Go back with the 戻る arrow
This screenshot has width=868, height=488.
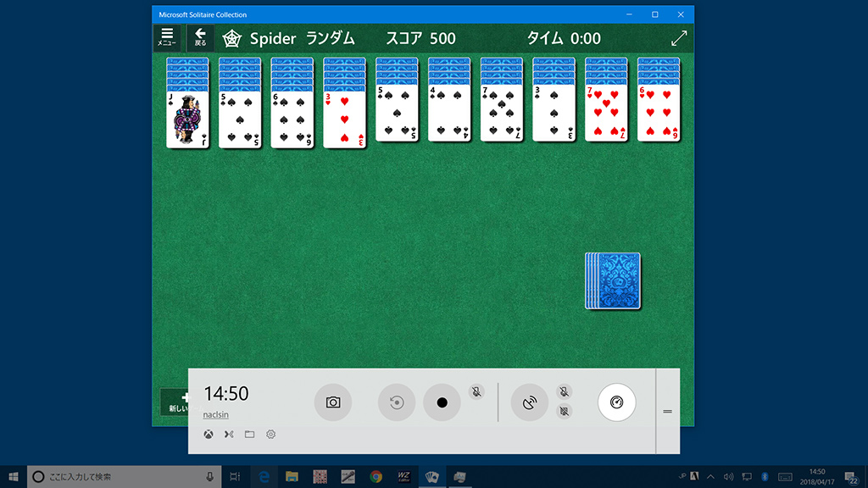point(200,37)
